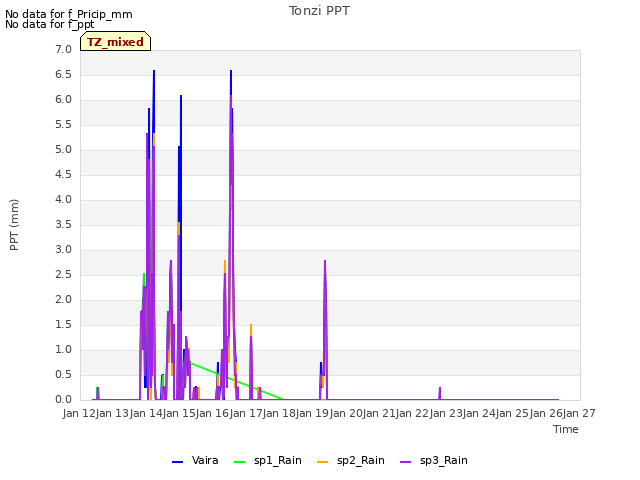Click the Jan 12 x-axis tick label
640x480 pixels.
79,413
